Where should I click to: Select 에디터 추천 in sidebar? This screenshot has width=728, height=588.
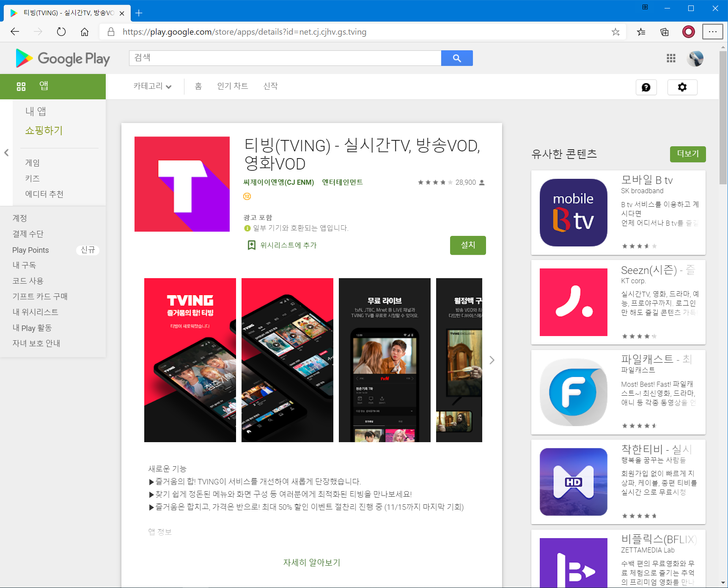[x=44, y=194]
